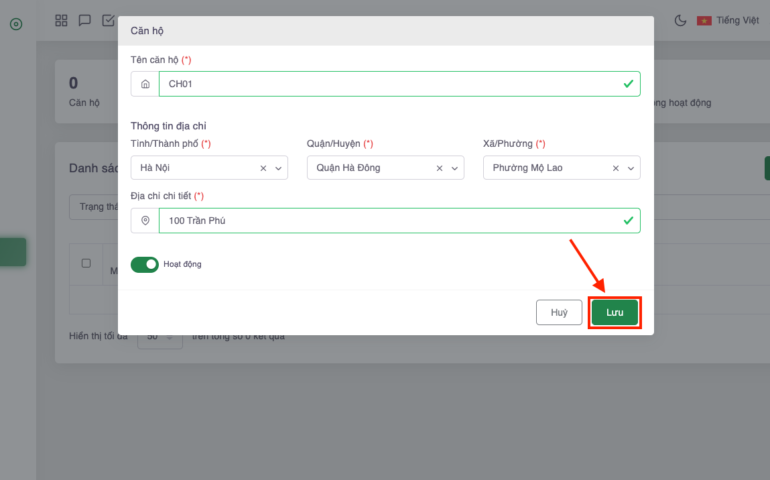Click the Lưu save button
This screenshot has width=770, height=480.
(x=614, y=312)
